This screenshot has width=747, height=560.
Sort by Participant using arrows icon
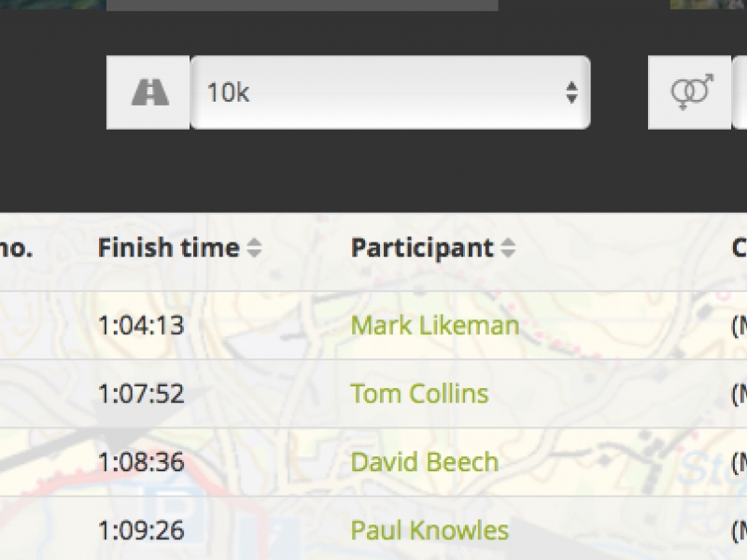[508, 248]
